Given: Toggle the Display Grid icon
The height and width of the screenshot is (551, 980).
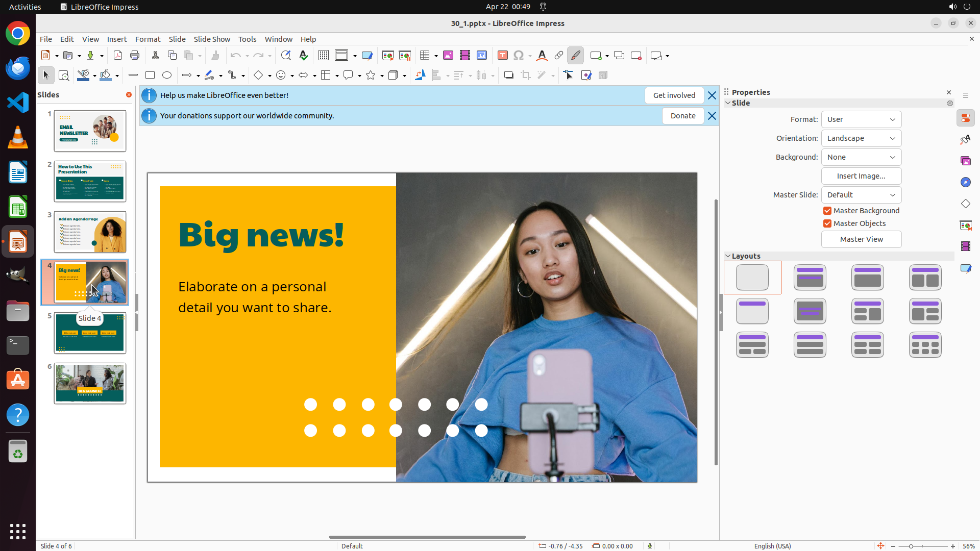Looking at the screenshot, I should pos(324,56).
